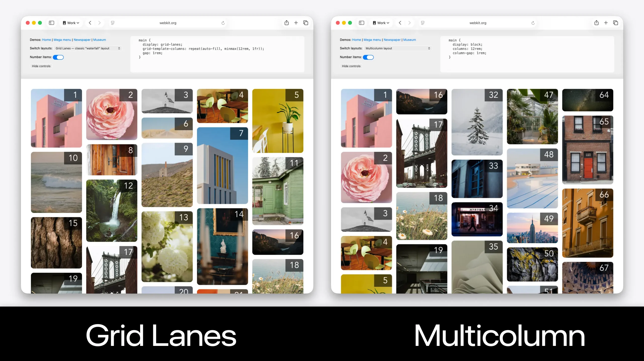
Task: Toggle the sidebar in the right Safari window
Action: tap(361, 23)
